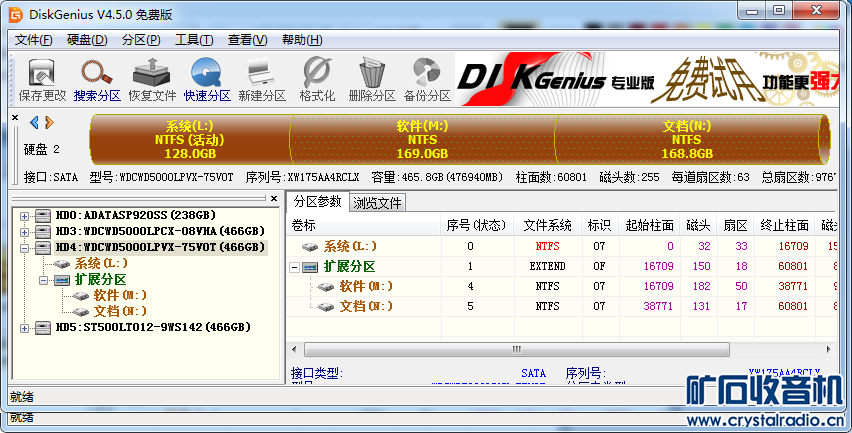
Task: Click 软件(M:) drive icon in partition table
Action: pos(325,286)
